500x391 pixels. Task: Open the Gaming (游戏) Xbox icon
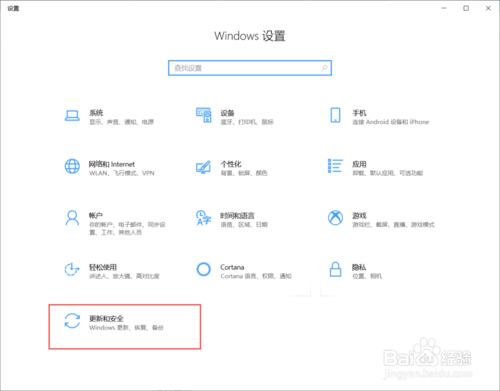[x=335, y=218]
